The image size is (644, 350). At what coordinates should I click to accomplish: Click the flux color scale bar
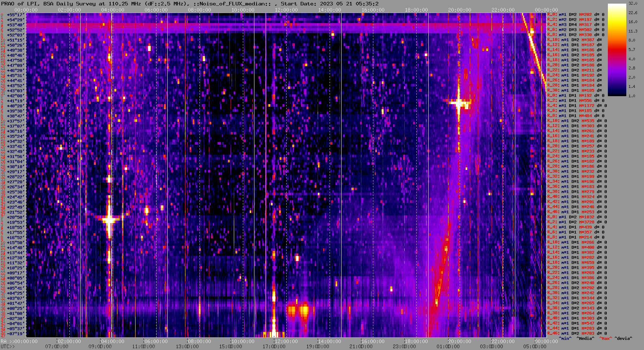tap(617, 50)
